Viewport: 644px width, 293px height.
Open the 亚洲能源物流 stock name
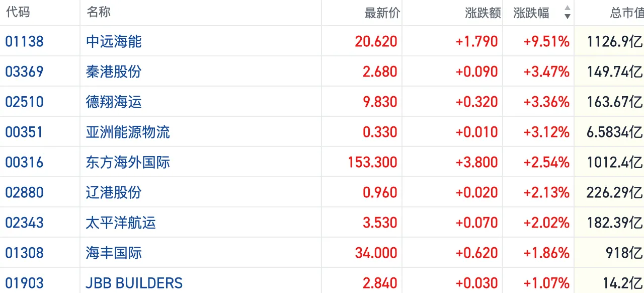[128, 132]
